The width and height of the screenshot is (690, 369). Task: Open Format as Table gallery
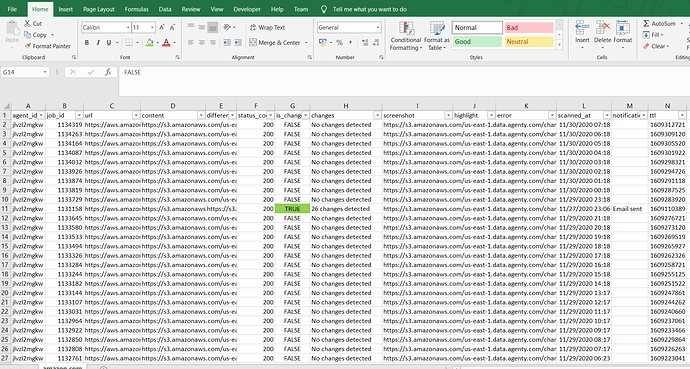pyautogui.click(x=437, y=36)
